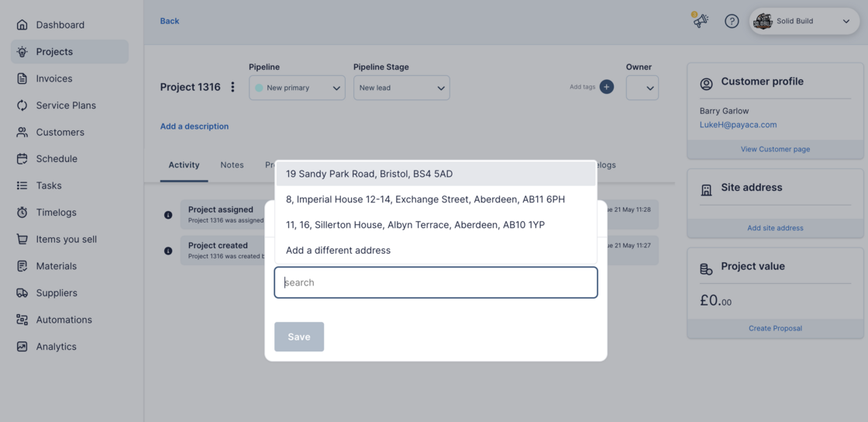Screen dimensions: 868x422
Task: Choose the Add a different address option
Action: tap(338, 251)
